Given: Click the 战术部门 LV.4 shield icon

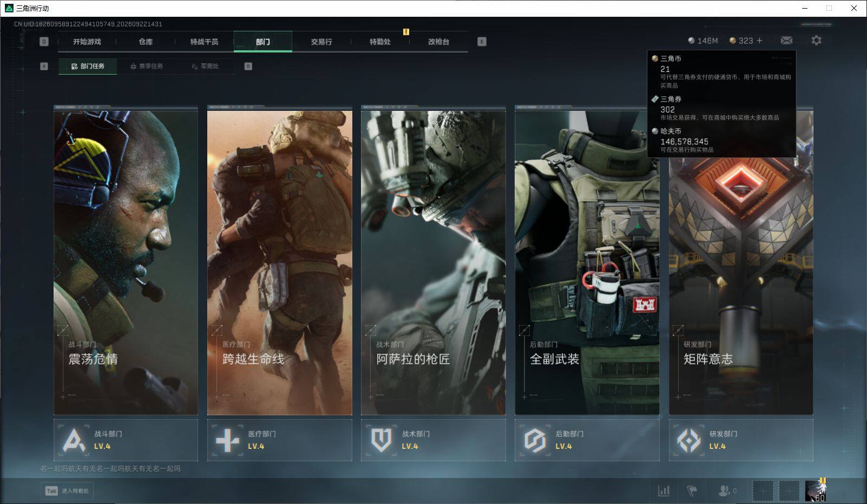Looking at the screenshot, I should coord(381,440).
